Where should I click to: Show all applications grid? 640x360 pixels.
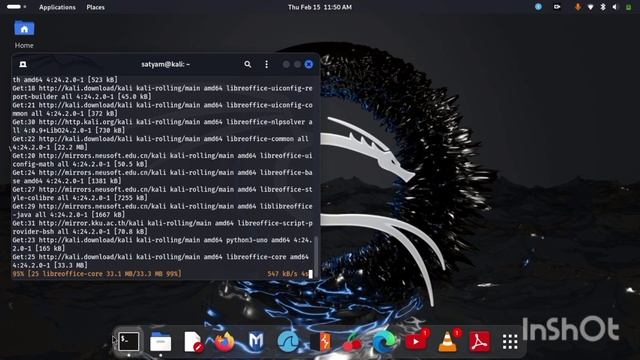(510, 342)
